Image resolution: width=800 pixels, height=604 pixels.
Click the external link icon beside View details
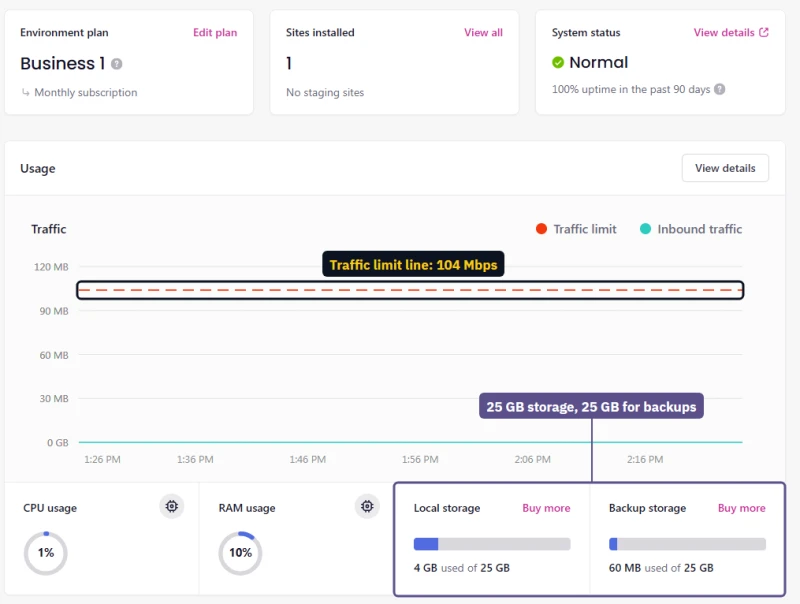pyautogui.click(x=764, y=32)
